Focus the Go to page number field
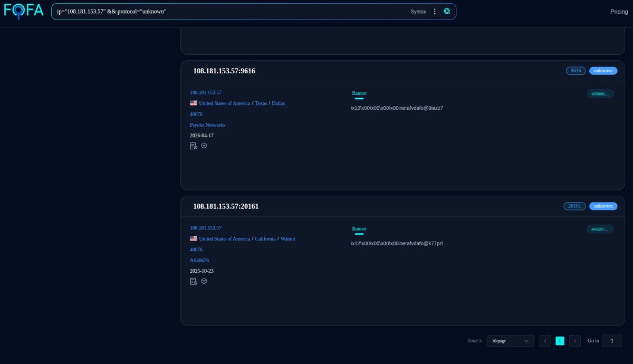The width and height of the screenshot is (633, 364). tap(612, 341)
